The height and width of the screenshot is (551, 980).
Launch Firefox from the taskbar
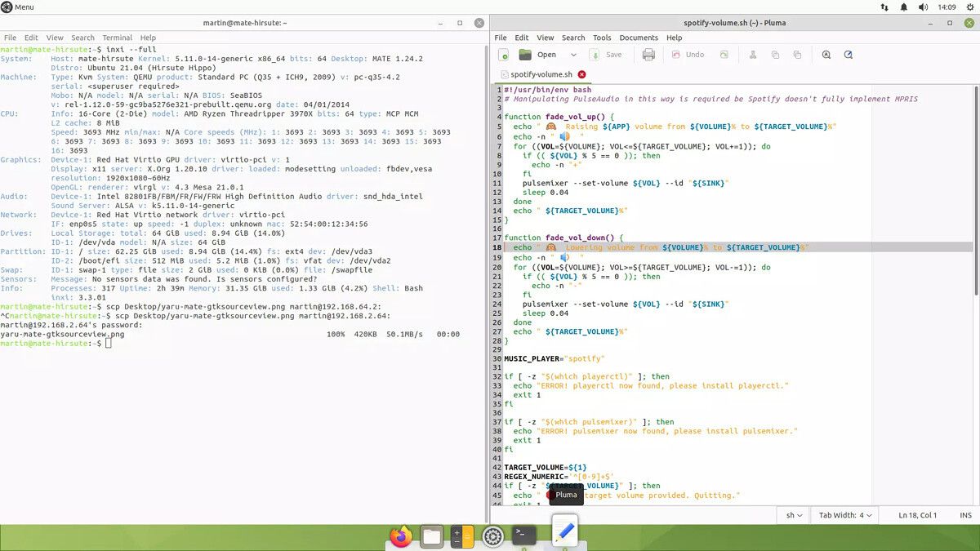click(399, 537)
